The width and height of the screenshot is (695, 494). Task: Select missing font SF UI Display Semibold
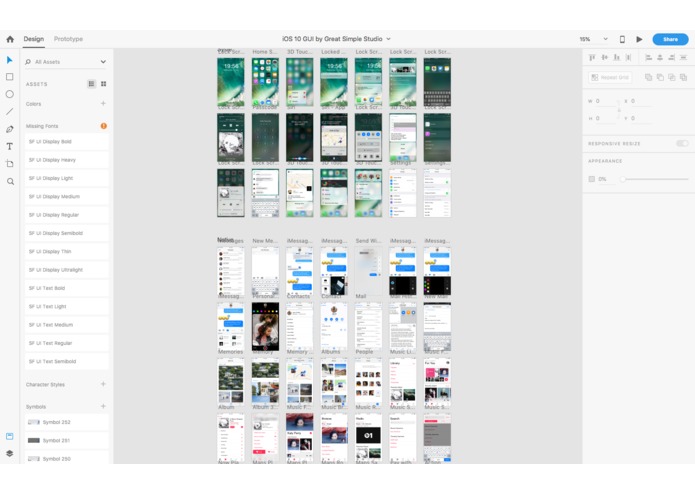tap(66, 233)
